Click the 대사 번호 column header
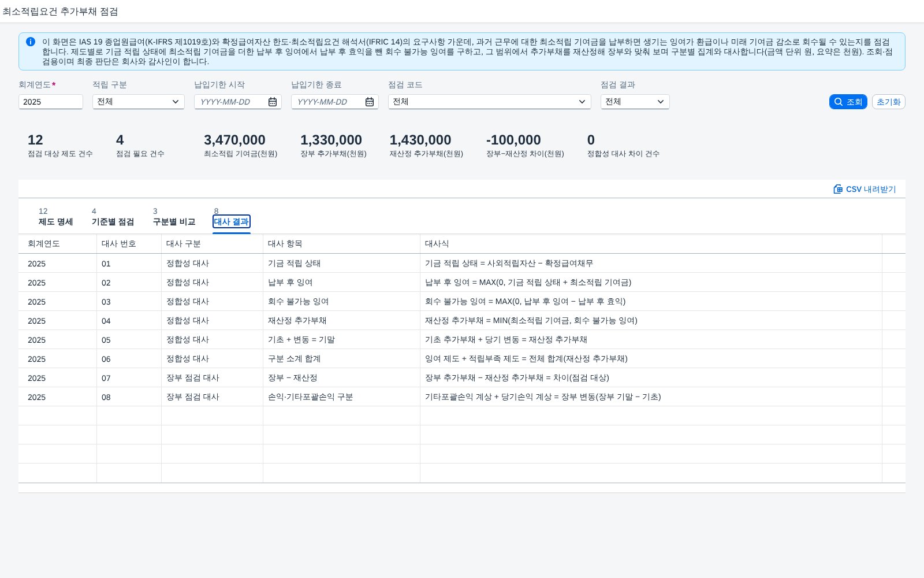The height and width of the screenshot is (578, 924). pyautogui.click(x=129, y=244)
